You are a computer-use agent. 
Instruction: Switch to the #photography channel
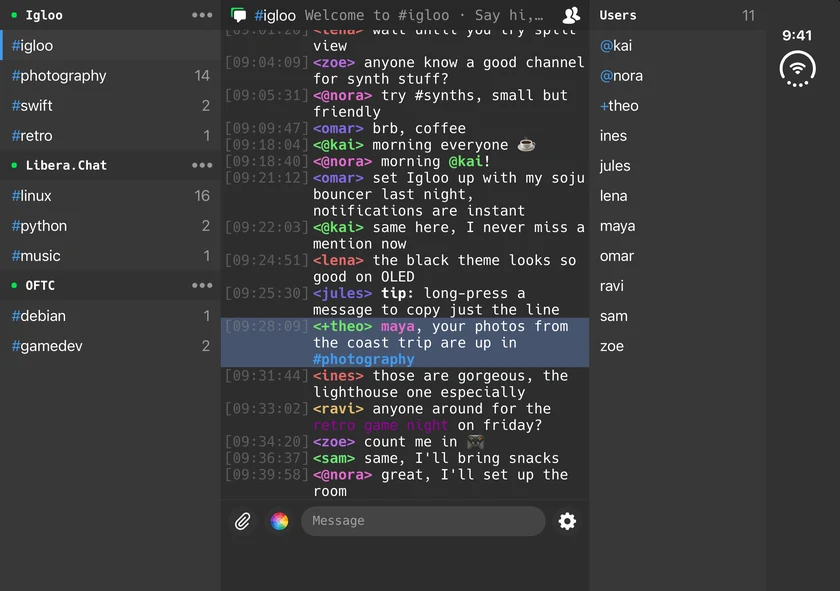pyautogui.click(x=110, y=76)
